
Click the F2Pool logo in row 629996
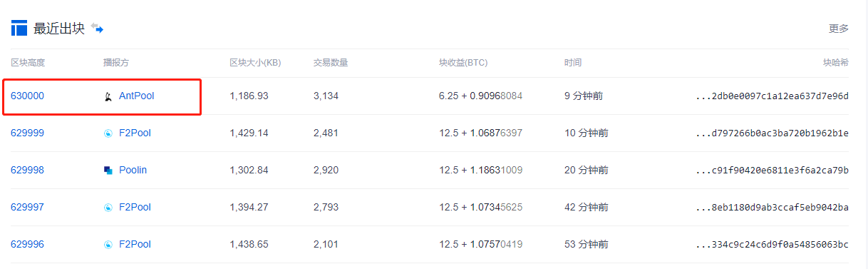point(108,245)
